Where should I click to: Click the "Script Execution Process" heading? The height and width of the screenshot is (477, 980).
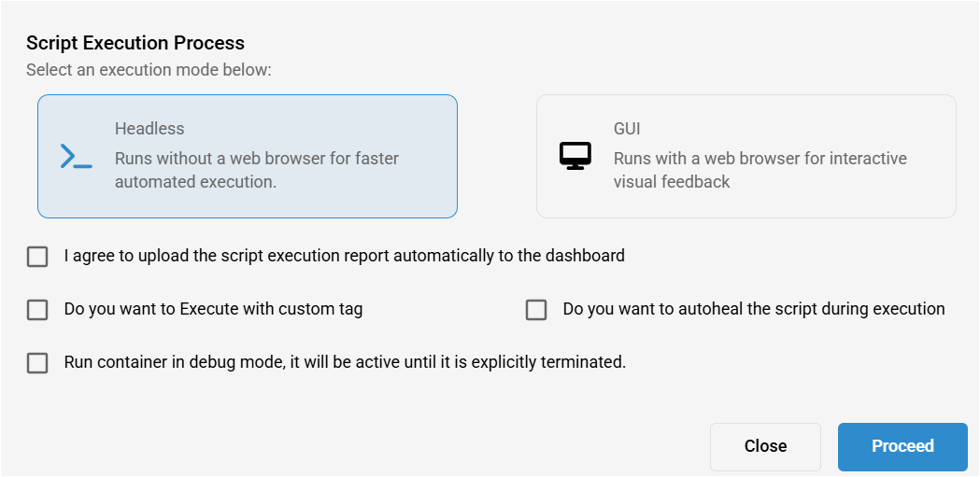(135, 43)
